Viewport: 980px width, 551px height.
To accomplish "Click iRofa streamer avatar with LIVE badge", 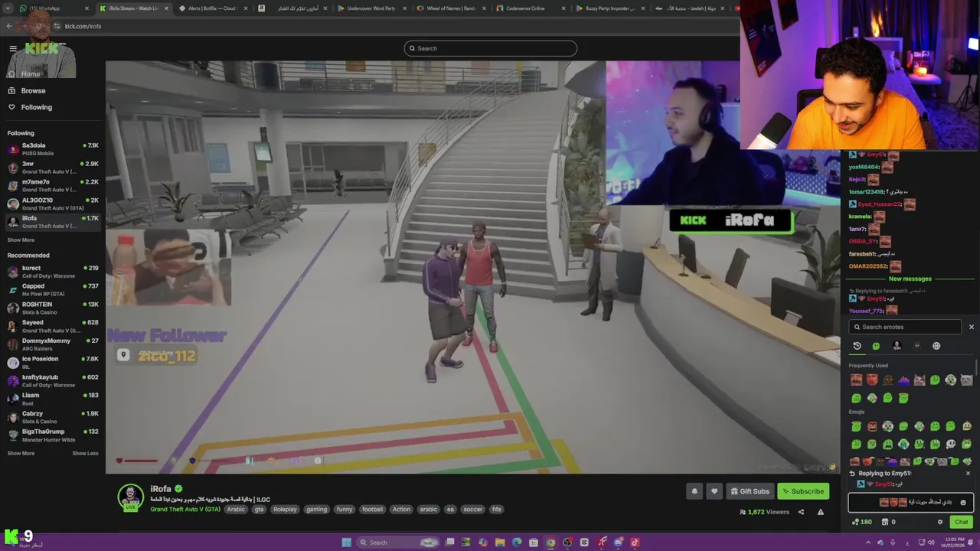I will click(x=131, y=497).
